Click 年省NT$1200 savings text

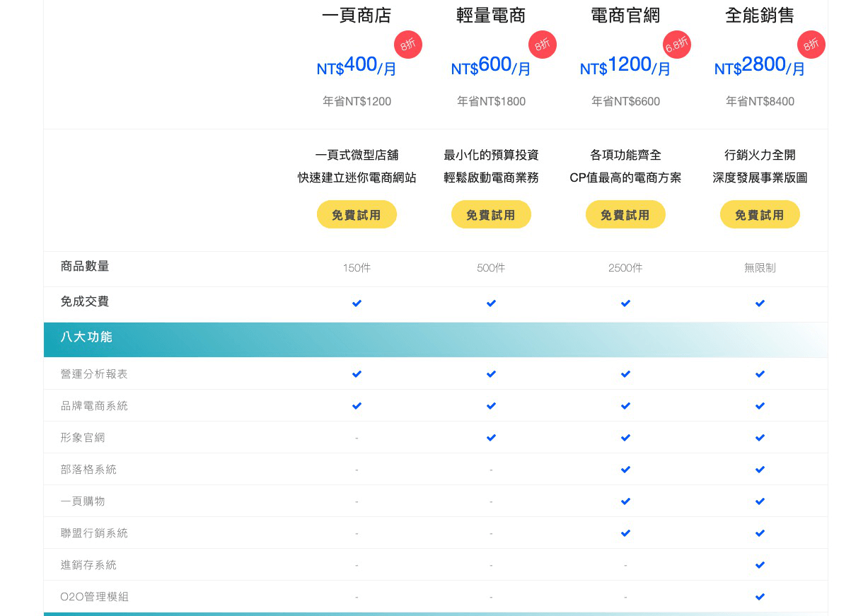pos(357,102)
